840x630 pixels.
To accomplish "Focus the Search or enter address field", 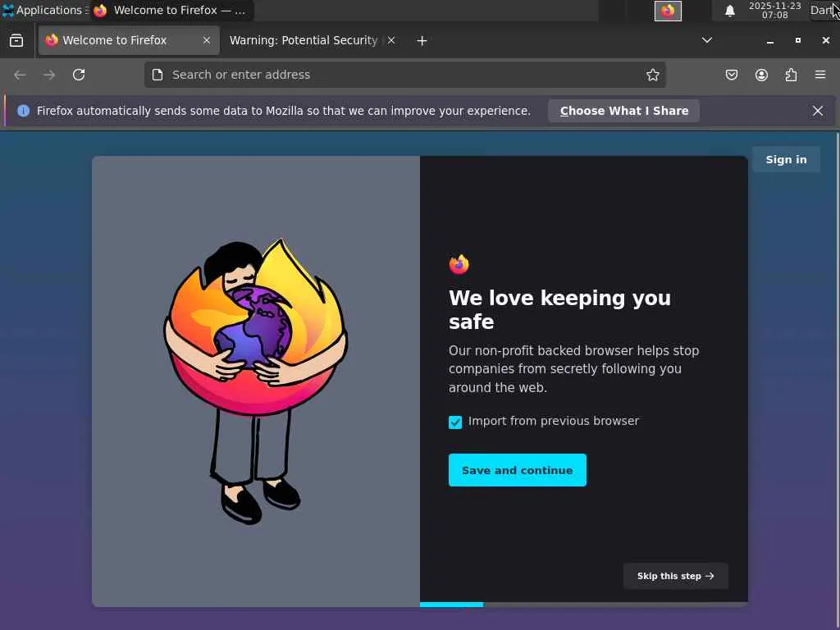I will click(405, 75).
